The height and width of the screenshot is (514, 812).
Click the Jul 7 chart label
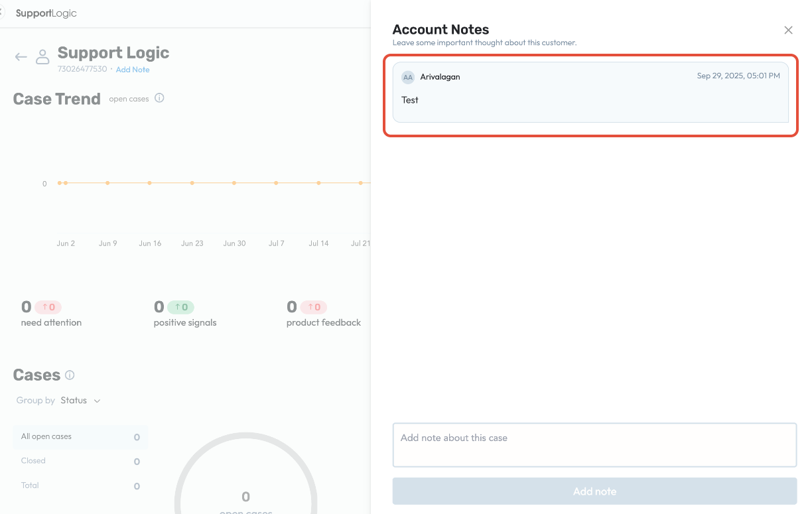pyautogui.click(x=276, y=243)
